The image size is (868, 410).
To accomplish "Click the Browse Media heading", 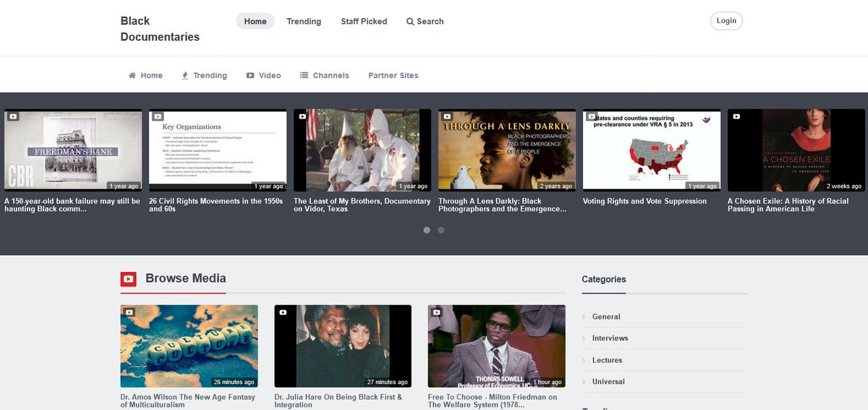I will [186, 278].
